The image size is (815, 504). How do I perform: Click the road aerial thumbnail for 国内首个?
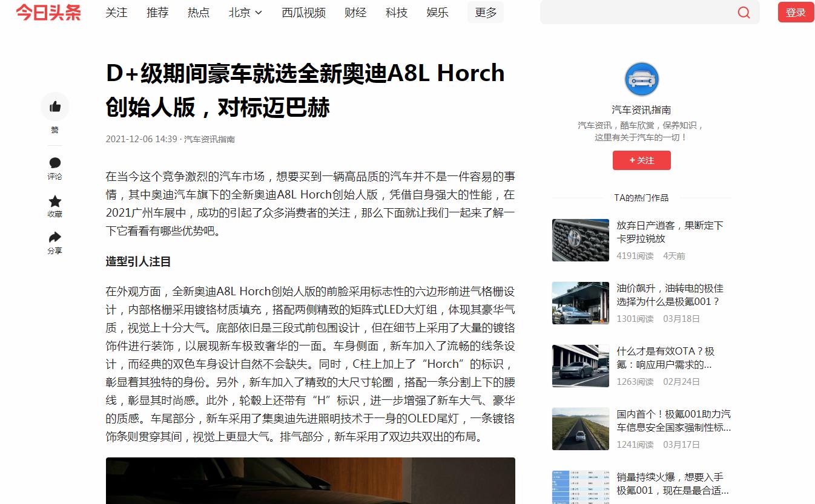click(581, 429)
